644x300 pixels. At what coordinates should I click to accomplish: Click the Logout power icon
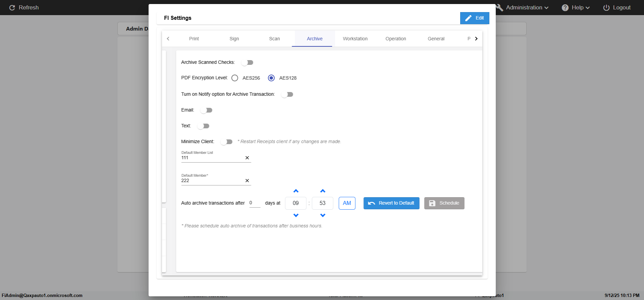pos(606,8)
